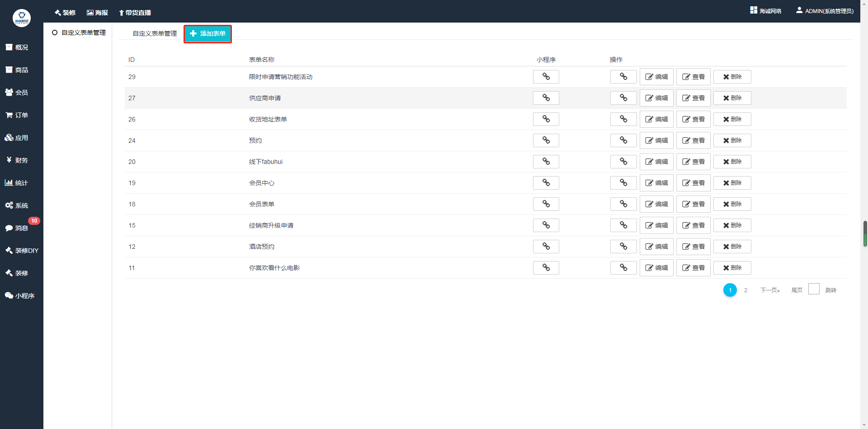868x429 pixels.
Task: Click the vertical scrollbar thumb
Action: [865, 233]
